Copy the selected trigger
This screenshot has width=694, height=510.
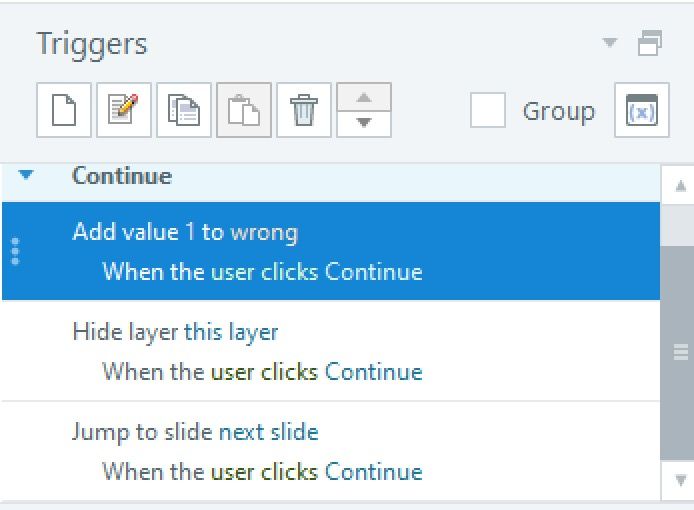click(x=184, y=110)
